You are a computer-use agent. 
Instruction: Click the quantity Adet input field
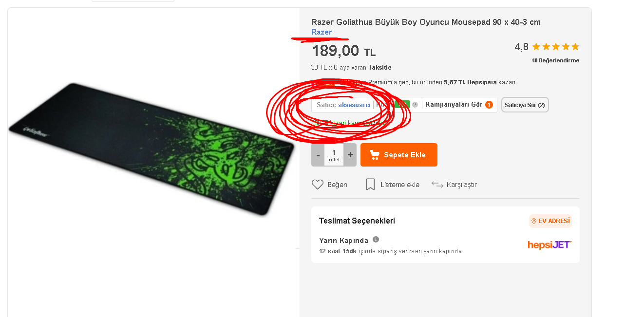tap(334, 155)
